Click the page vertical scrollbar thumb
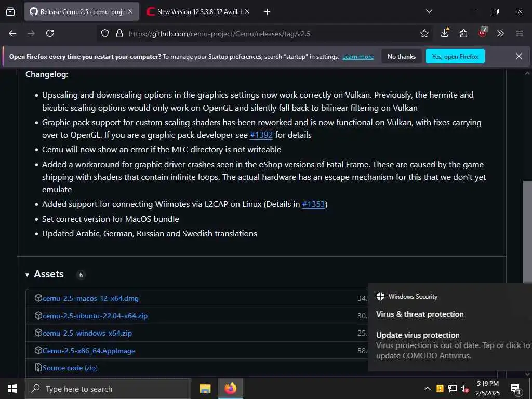This screenshot has width=532, height=399. 527,232
